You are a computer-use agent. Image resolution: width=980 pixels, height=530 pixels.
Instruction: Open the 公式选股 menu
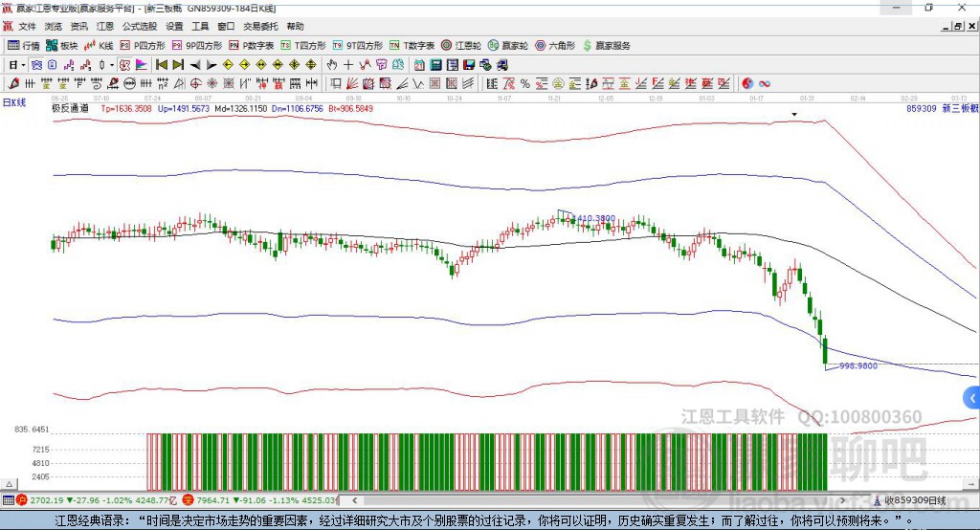click(139, 27)
